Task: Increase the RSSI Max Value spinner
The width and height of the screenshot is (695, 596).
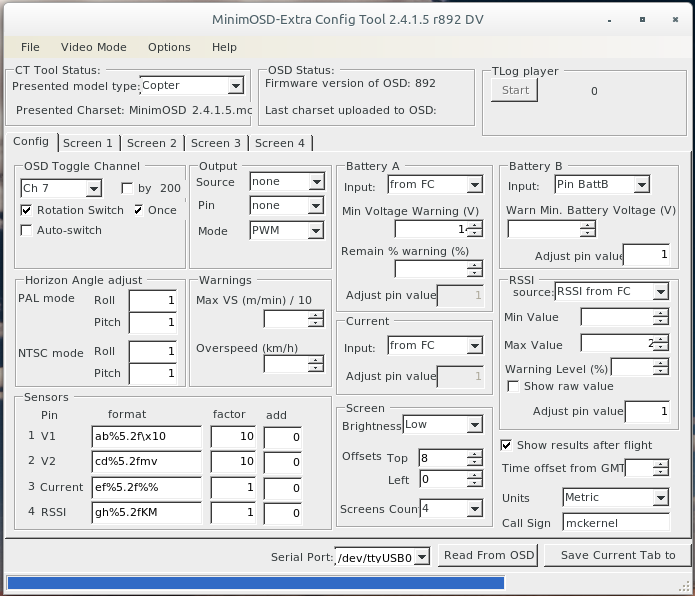Action: click(x=660, y=340)
